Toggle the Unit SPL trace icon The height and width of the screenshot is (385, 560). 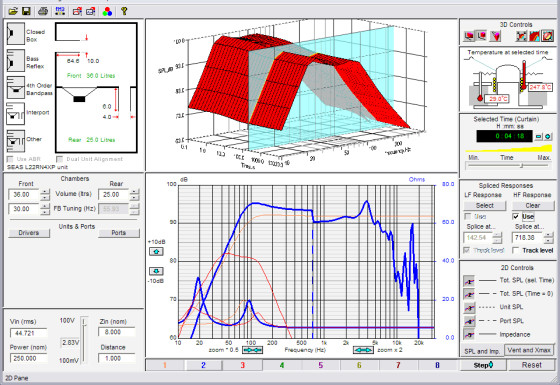469,307
